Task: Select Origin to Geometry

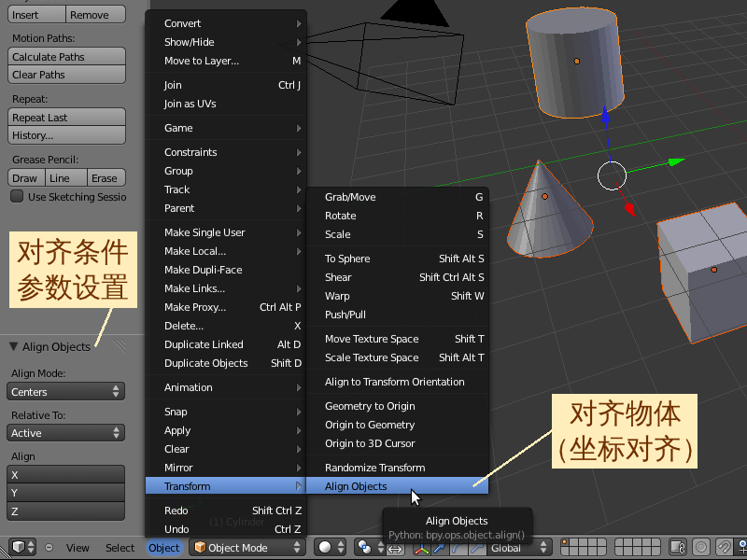Action: pos(398,425)
